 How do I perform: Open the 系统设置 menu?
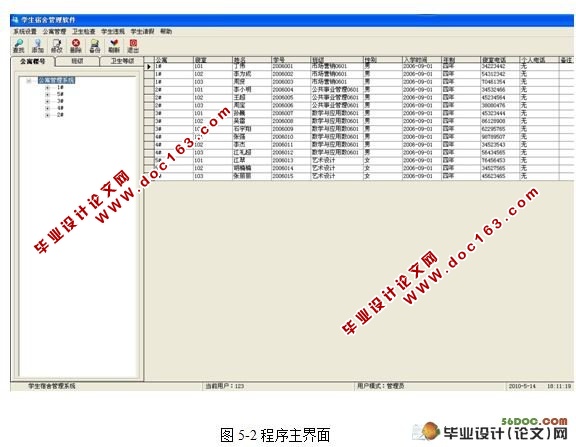click(x=25, y=32)
